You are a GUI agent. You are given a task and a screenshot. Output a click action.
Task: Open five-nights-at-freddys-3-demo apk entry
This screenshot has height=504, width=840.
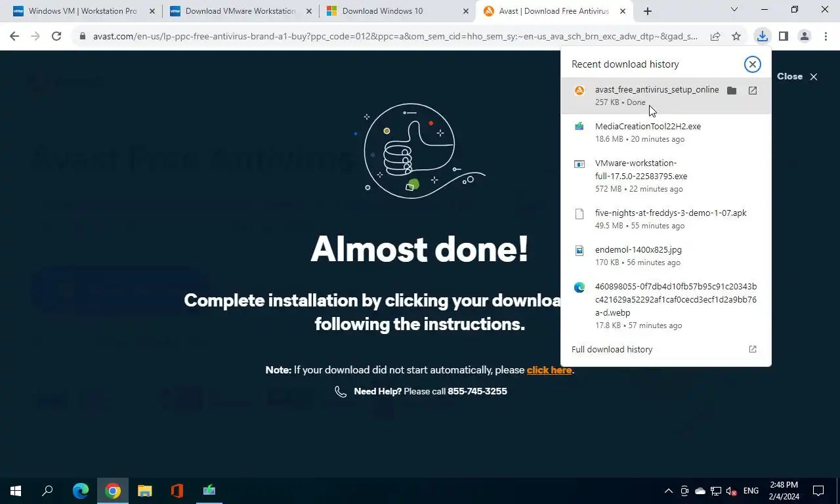click(x=666, y=219)
